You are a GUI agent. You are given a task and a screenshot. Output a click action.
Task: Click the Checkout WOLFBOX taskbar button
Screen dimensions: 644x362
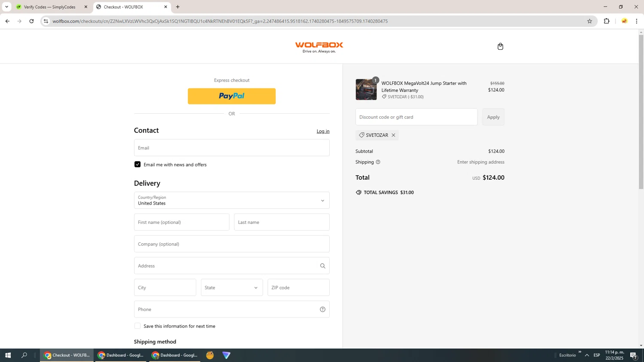tap(67, 355)
